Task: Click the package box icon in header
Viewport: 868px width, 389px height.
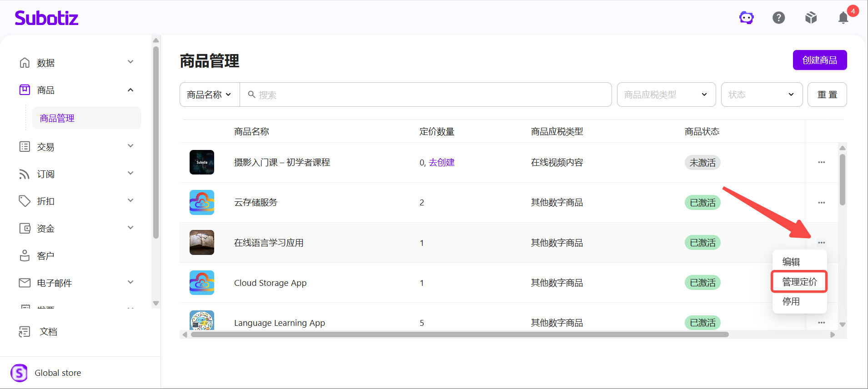Action: (811, 18)
